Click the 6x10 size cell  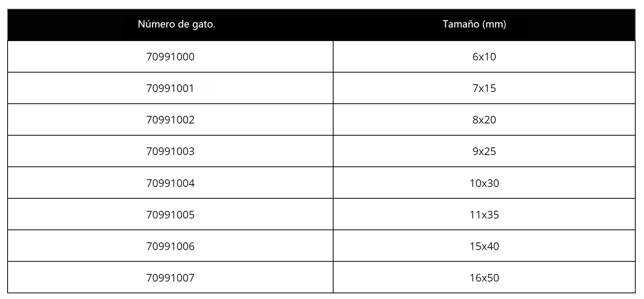[x=484, y=57]
